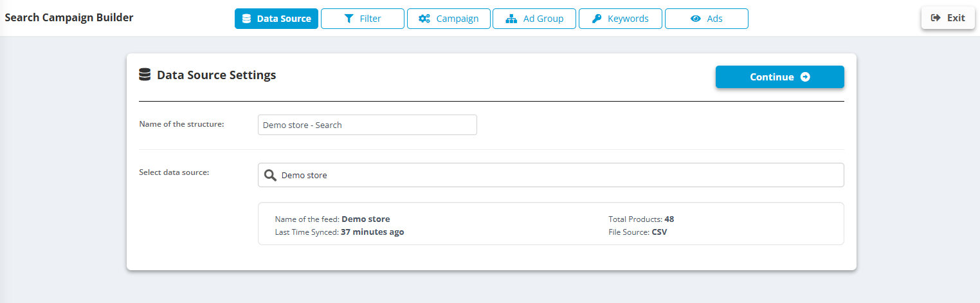The width and height of the screenshot is (980, 303).
Task: Click the 'Name of the structure:' label
Action: (x=181, y=124)
